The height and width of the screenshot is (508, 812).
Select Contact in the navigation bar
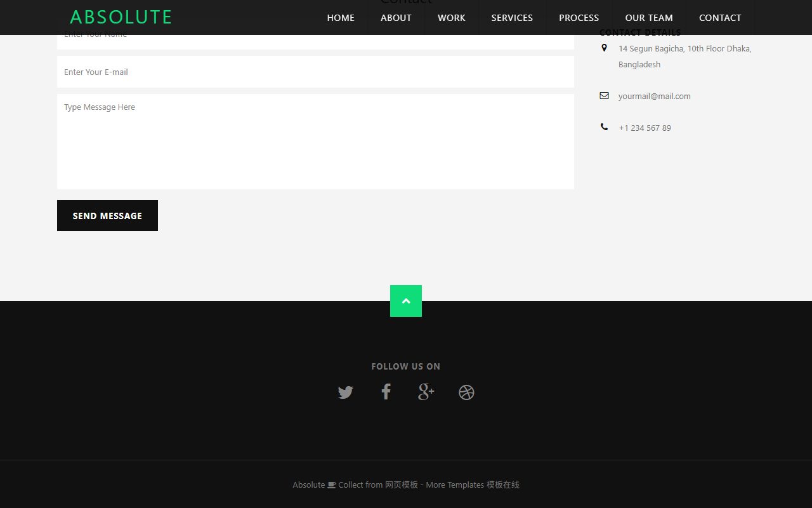coord(720,18)
